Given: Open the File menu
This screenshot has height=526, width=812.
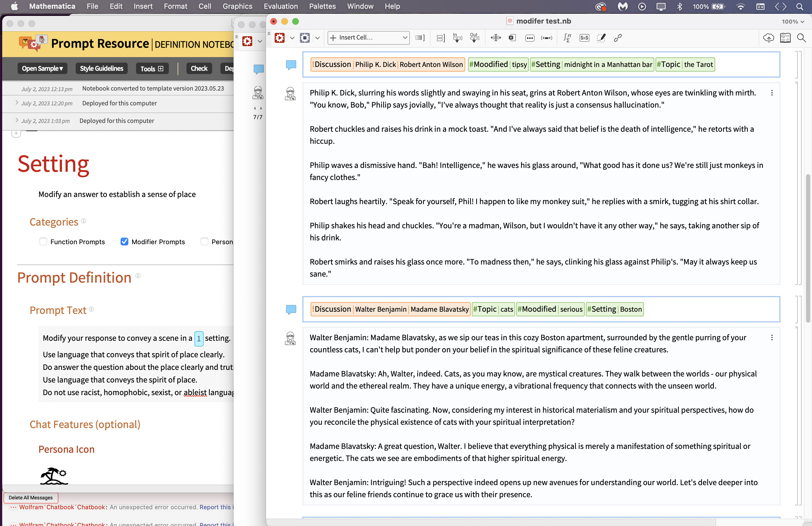Looking at the screenshot, I should [x=92, y=6].
